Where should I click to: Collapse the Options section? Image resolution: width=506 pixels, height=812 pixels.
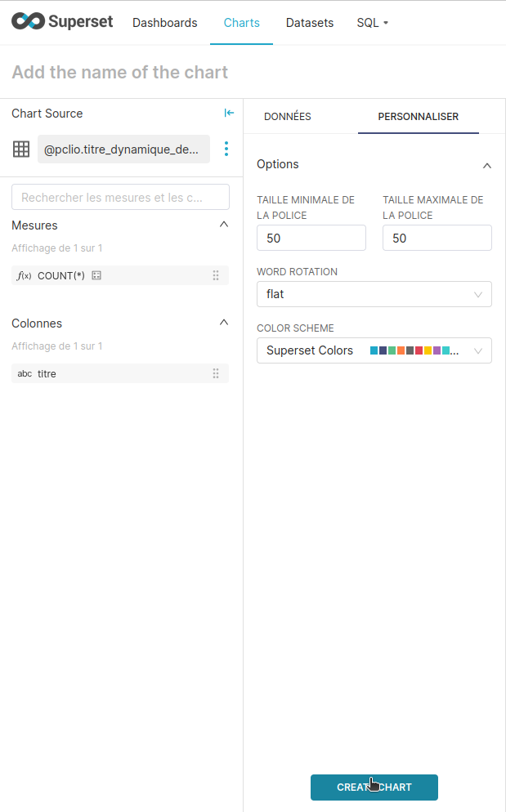tap(486, 165)
